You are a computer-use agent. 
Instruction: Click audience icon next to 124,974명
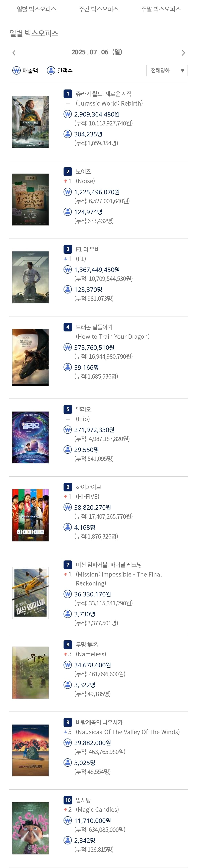pyautogui.click(x=68, y=212)
